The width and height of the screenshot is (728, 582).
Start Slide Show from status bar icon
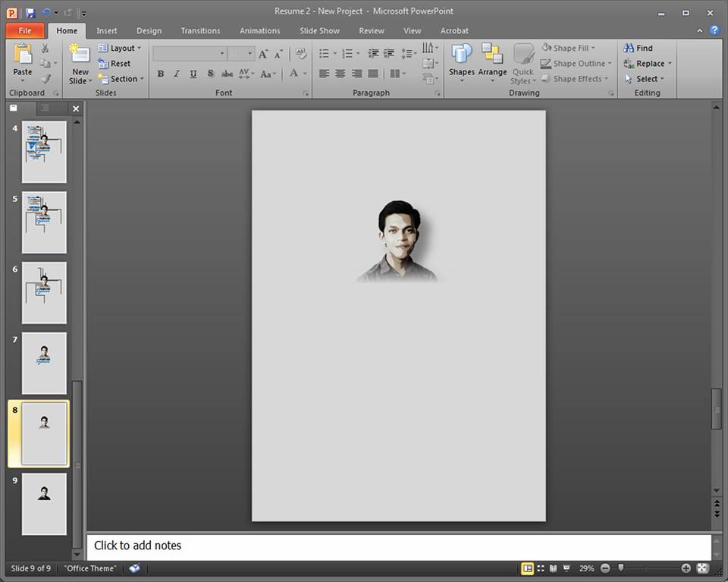(568, 568)
